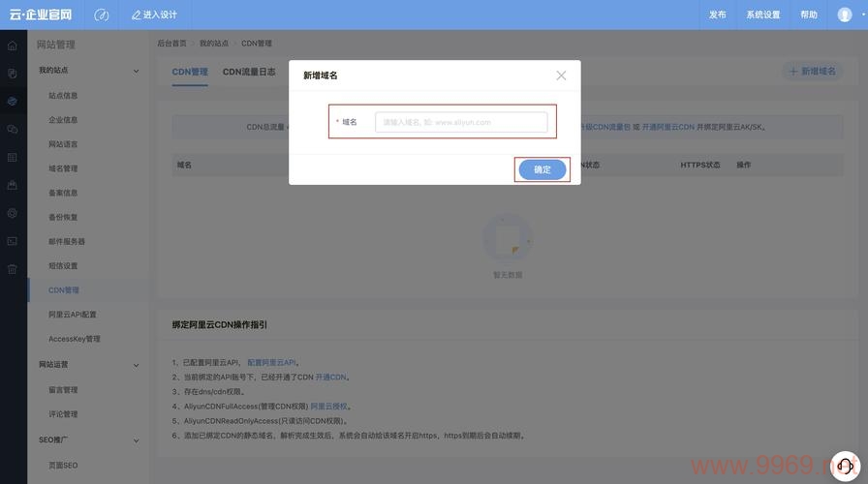
Task: Select CDN管理 in the sidebar
Action: pyautogui.click(x=64, y=290)
